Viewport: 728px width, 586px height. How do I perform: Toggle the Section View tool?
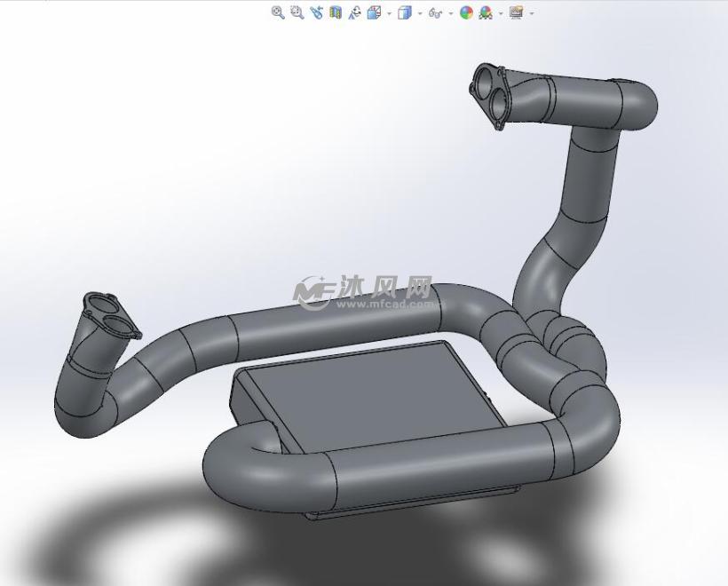(x=335, y=12)
